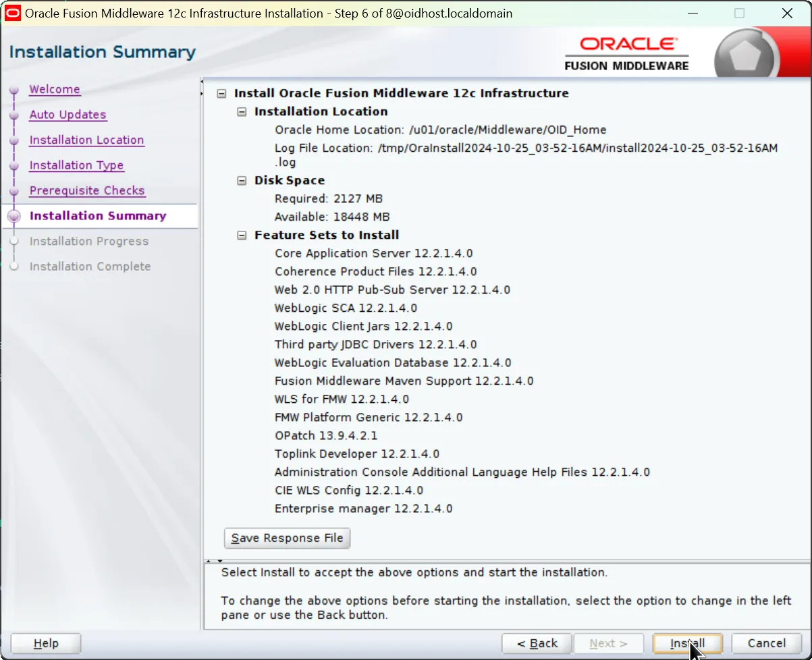Viewport: 812px width, 660px height.
Task: Select Toplink Developer 12.2.1.4.0
Action: 357,454
